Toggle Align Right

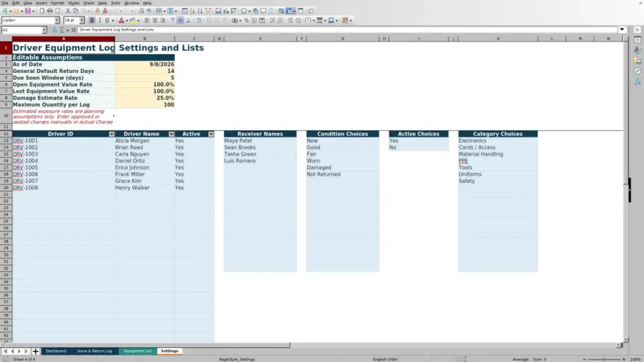pyautogui.click(x=163, y=21)
